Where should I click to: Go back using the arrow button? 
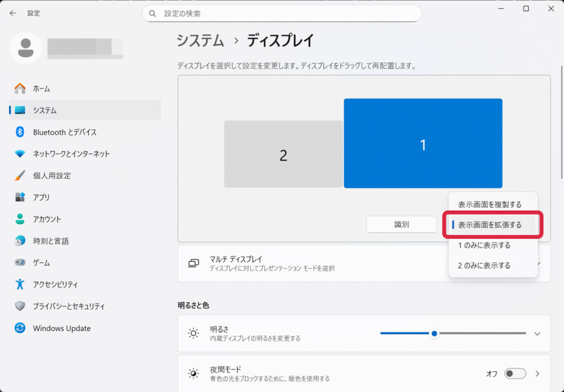[x=12, y=13]
